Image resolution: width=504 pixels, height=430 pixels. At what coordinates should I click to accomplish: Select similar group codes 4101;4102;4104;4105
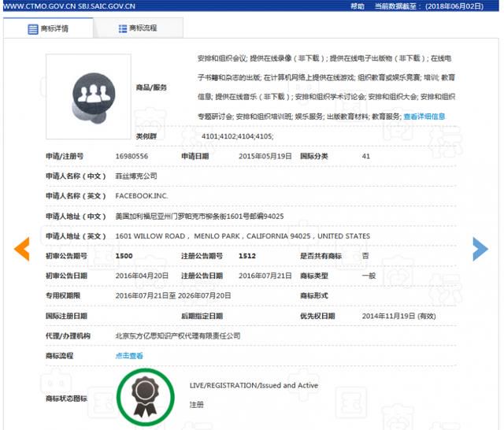[238, 136]
